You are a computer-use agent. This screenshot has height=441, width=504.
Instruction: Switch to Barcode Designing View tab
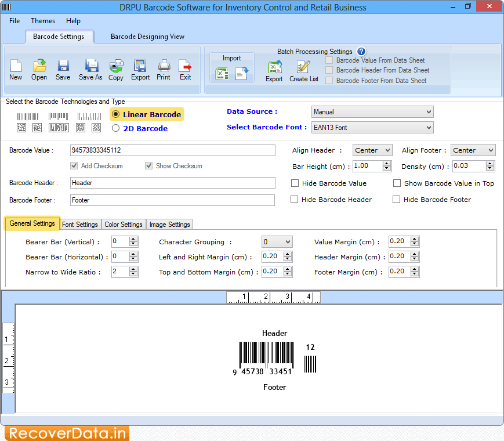[x=147, y=36]
